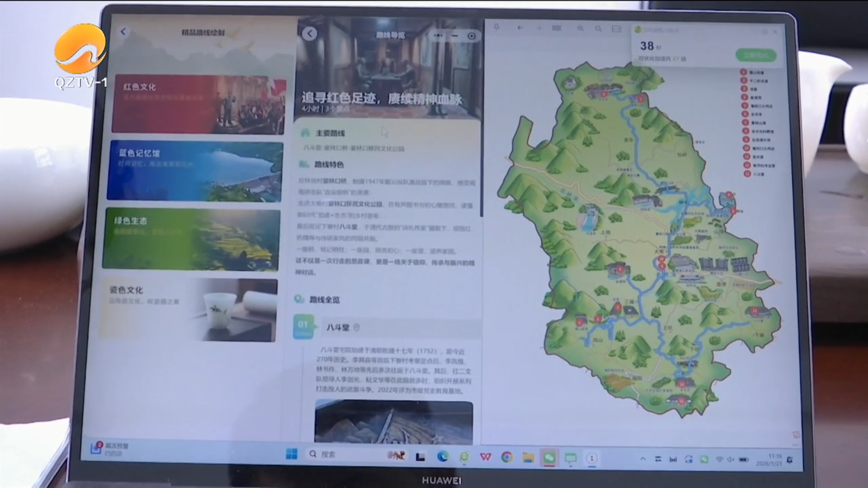Click circular back button on route guide
868x488 pixels.
(310, 34)
